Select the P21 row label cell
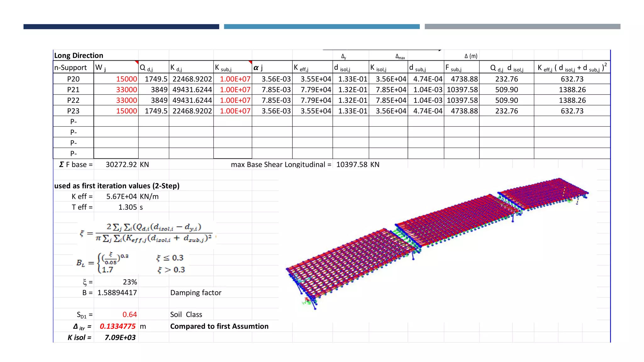Screen dimensions: 644x362 (73, 90)
